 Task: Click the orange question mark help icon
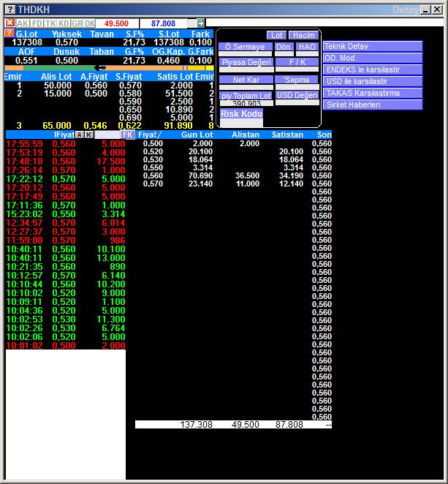pyautogui.click(x=9, y=34)
